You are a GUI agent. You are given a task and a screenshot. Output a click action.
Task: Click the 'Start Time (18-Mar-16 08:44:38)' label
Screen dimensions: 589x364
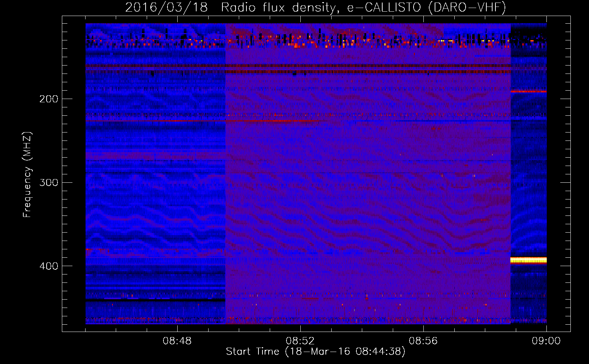coord(316,352)
